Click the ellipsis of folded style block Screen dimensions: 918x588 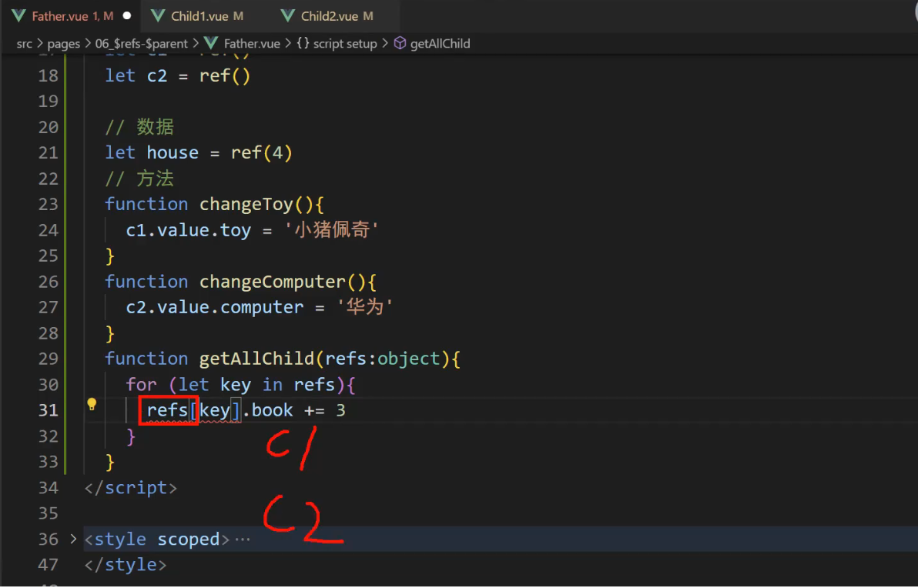point(243,539)
